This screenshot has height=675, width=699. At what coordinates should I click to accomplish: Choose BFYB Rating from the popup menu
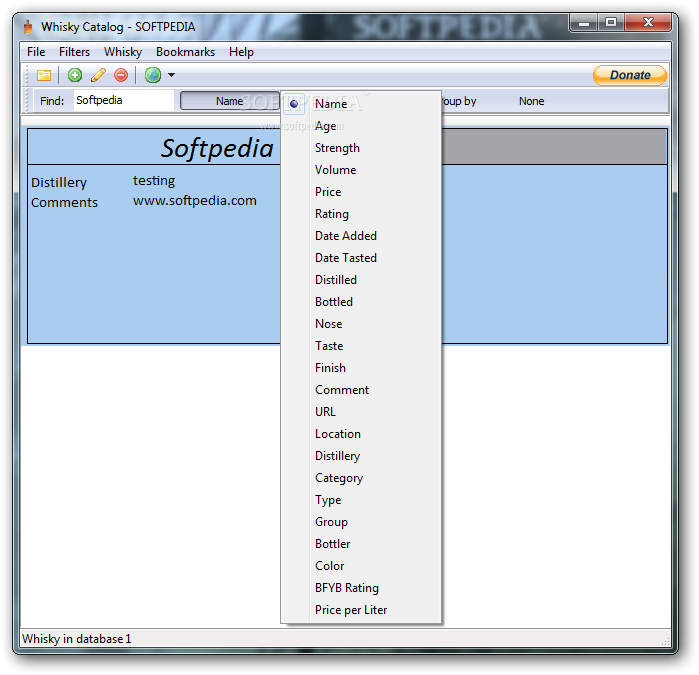pyautogui.click(x=362, y=588)
